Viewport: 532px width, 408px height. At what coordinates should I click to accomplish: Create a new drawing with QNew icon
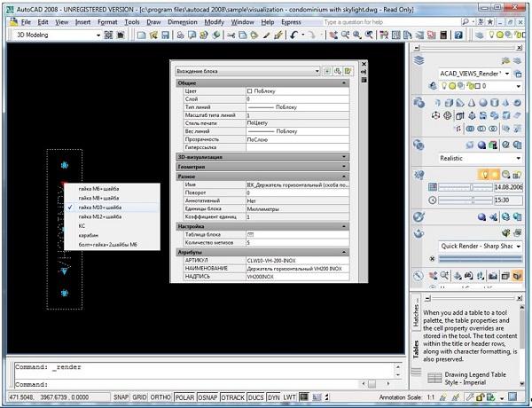tap(141, 35)
